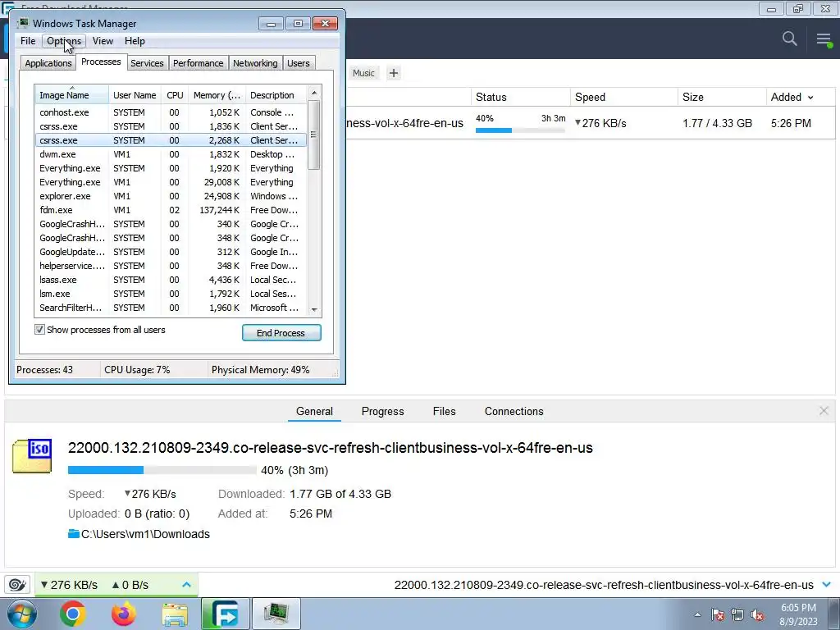Select helperservice process row
Screen dimensions: 840x630
tap(171, 266)
